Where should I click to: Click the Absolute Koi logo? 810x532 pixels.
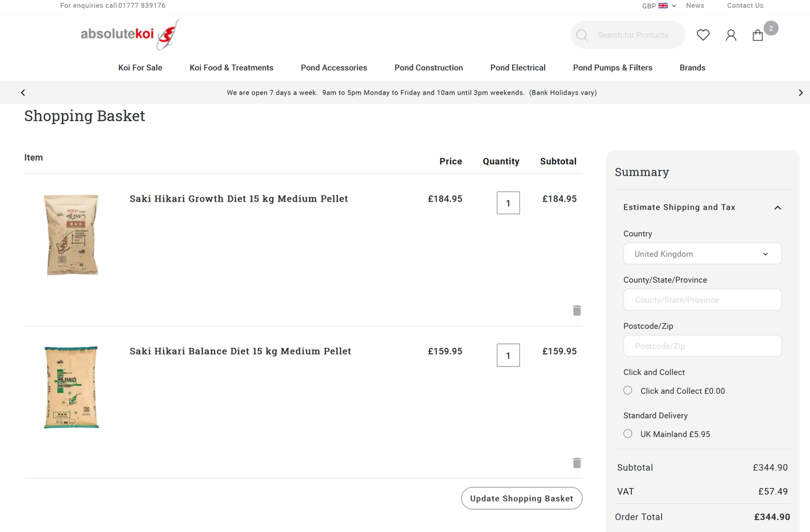130,35
